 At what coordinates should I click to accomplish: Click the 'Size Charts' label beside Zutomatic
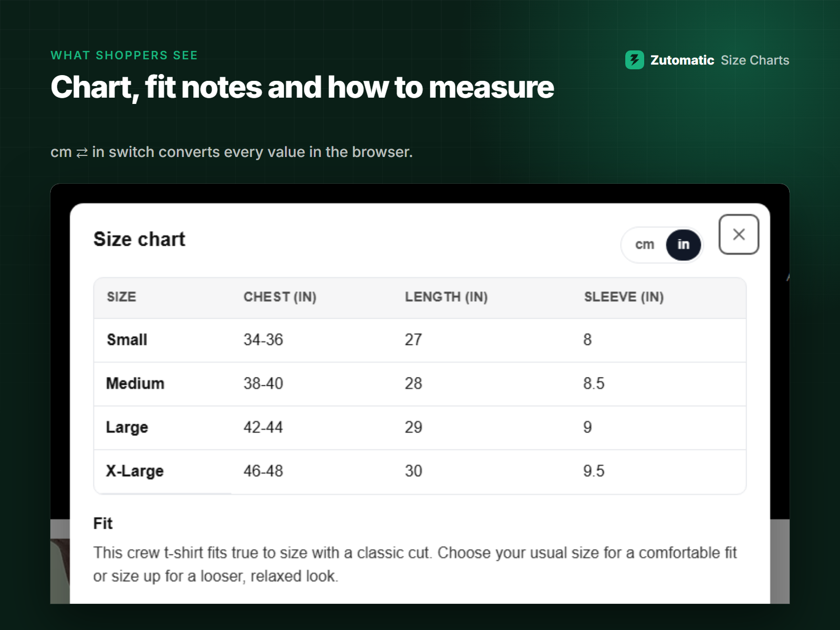pos(755,60)
